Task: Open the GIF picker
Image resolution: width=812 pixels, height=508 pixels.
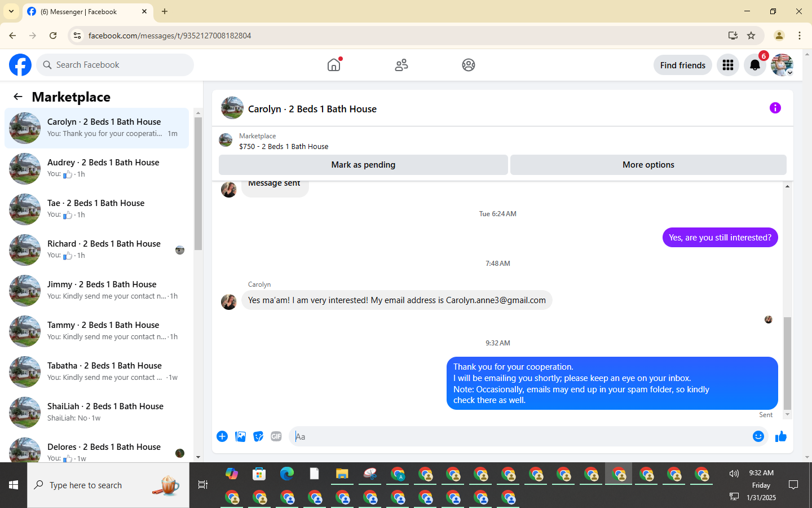Action: (x=276, y=436)
